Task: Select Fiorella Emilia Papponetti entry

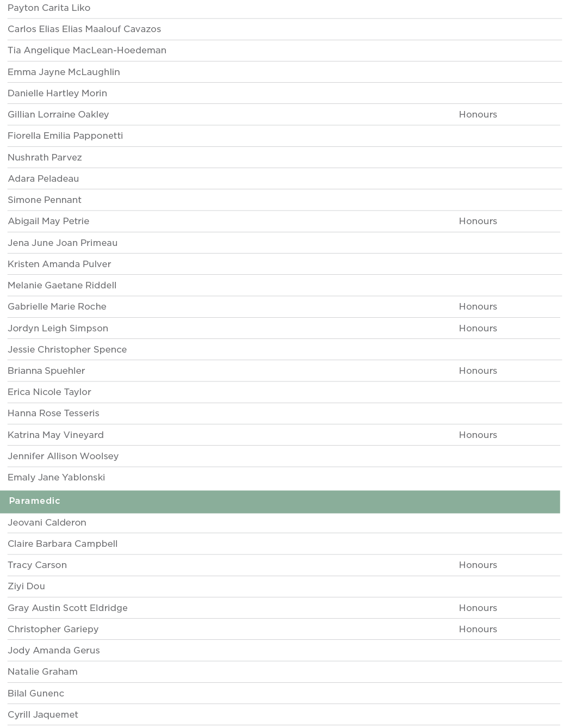Action: point(65,136)
